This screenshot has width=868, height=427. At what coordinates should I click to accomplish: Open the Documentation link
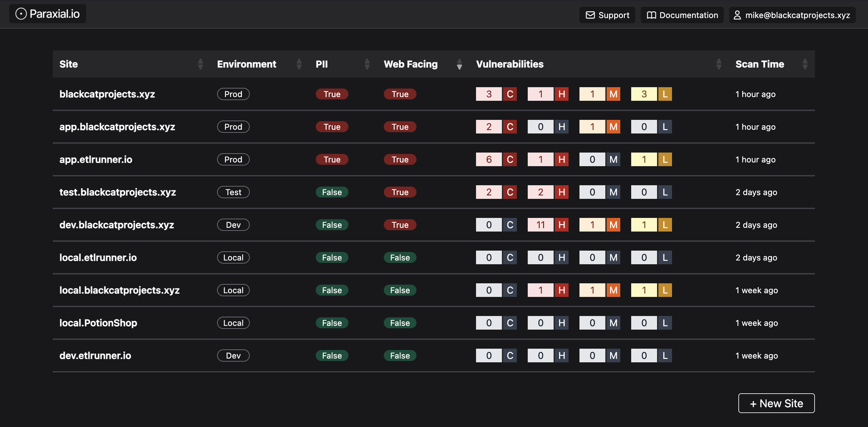[x=682, y=15]
